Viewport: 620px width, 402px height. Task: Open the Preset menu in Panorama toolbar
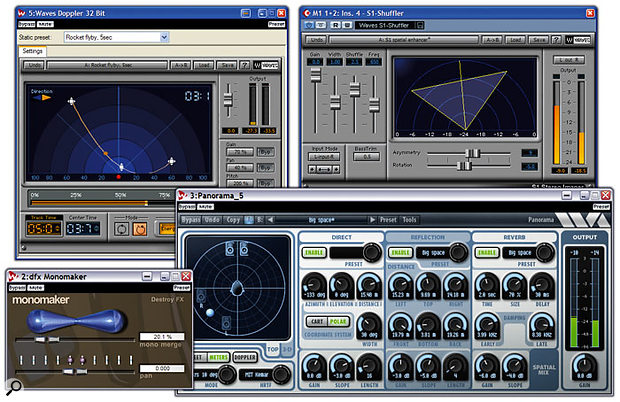(388, 220)
